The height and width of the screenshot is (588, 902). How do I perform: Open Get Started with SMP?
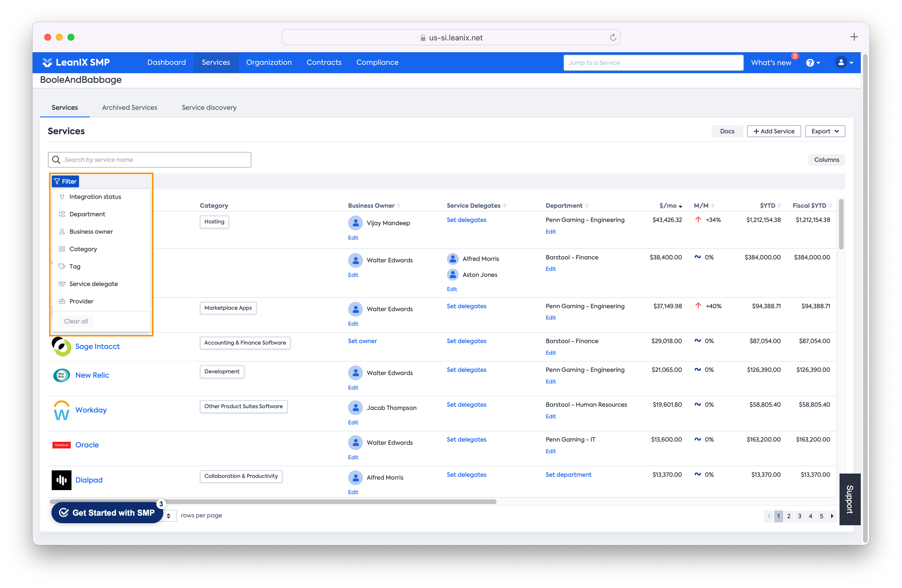tap(107, 513)
